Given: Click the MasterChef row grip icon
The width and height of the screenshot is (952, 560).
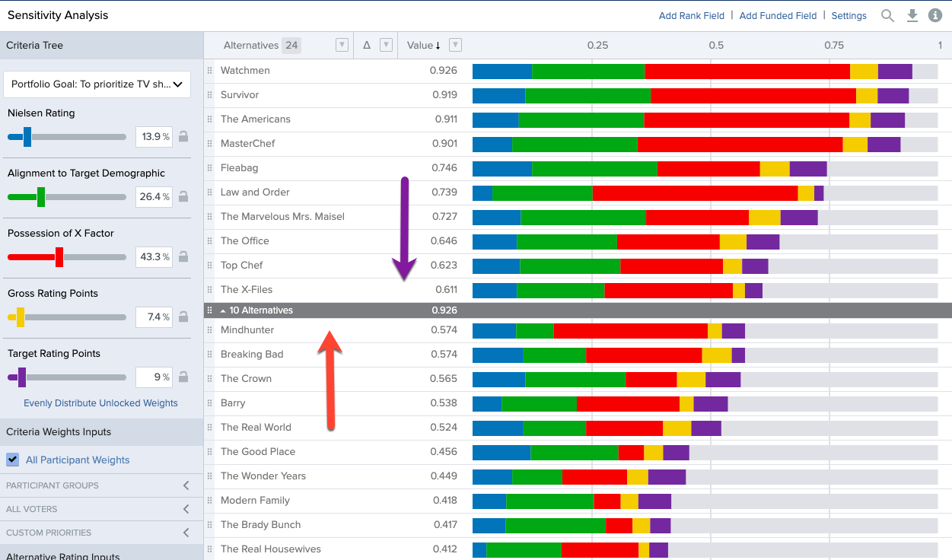Looking at the screenshot, I should pyautogui.click(x=209, y=144).
